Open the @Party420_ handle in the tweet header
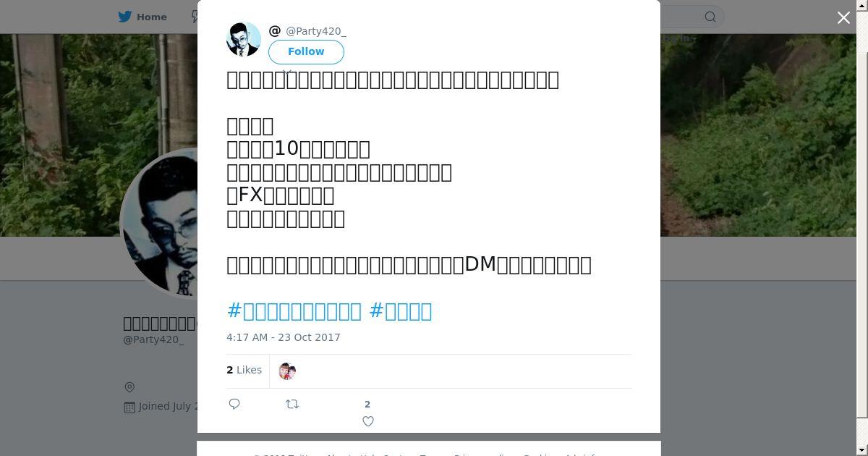The height and width of the screenshot is (456, 868). [316, 31]
